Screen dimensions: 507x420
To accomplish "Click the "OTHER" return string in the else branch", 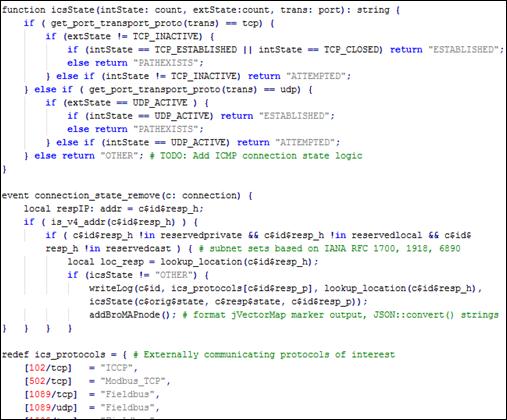I will 122,156.
